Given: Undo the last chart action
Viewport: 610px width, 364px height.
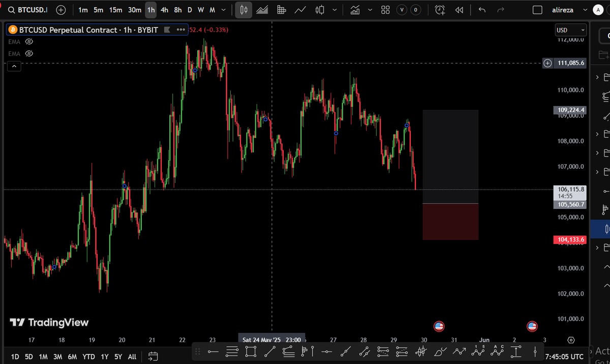Looking at the screenshot, I should pyautogui.click(x=482, y=10).
